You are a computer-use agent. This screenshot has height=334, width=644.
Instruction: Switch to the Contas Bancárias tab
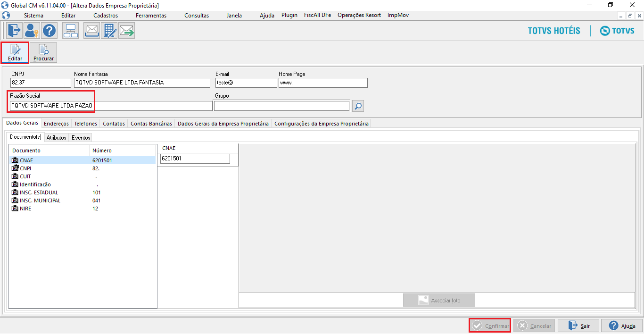[151, 124]
